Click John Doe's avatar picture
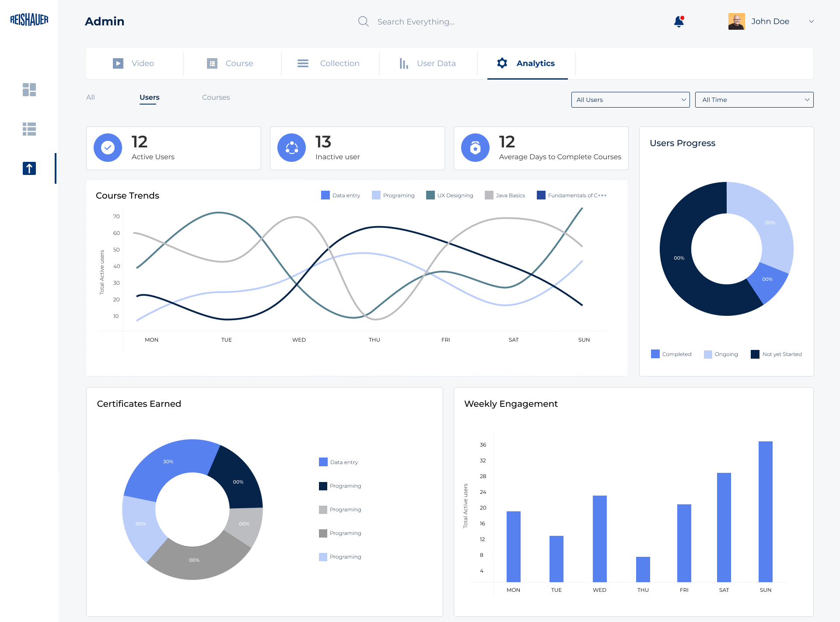Image resolution: width=840 pixels, height=622 pixels. pyautogui.click(x=737, y=21)
